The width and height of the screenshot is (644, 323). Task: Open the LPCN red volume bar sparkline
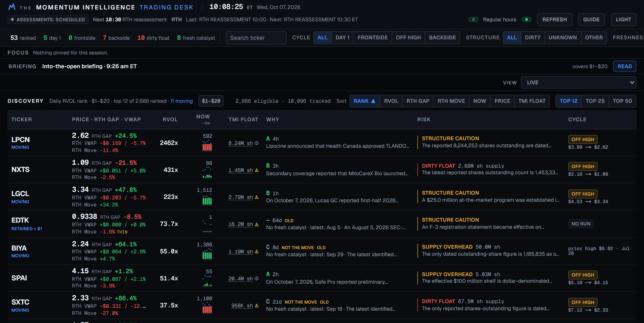(207, 145)
